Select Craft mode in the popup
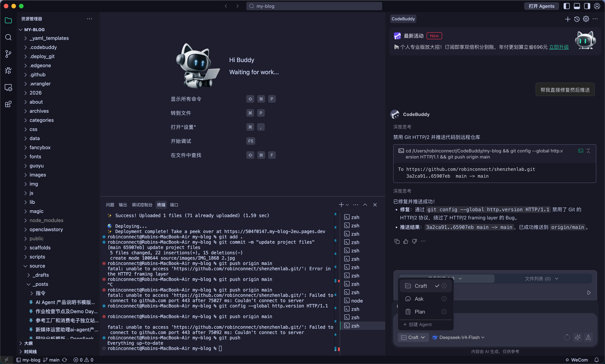The image size is (605, 364). click(426, 286)
